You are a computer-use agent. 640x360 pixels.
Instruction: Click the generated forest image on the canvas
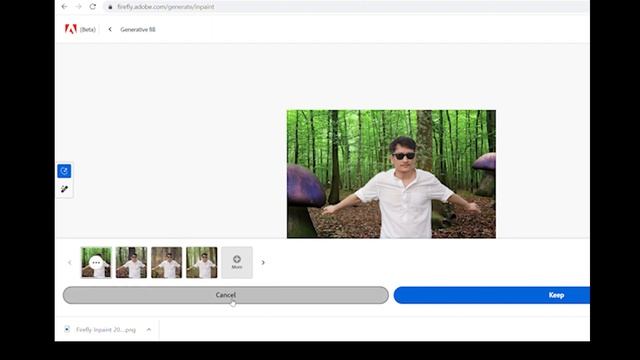[x=391, y=174]
